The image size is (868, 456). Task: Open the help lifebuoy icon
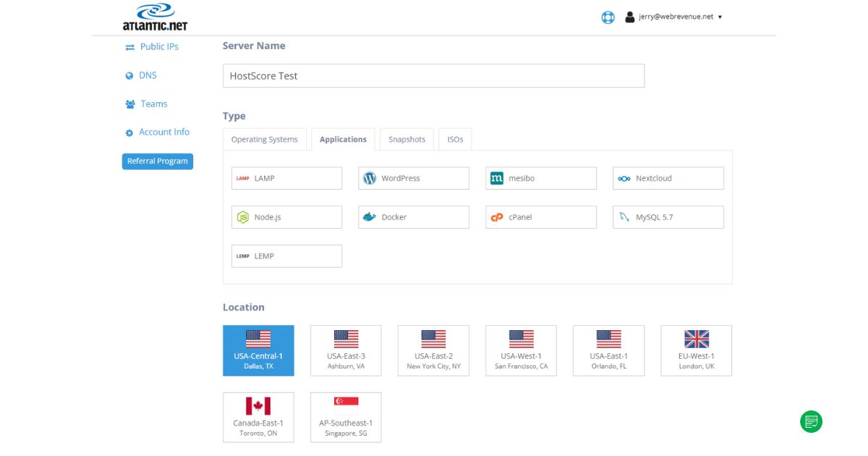(608, 17)
